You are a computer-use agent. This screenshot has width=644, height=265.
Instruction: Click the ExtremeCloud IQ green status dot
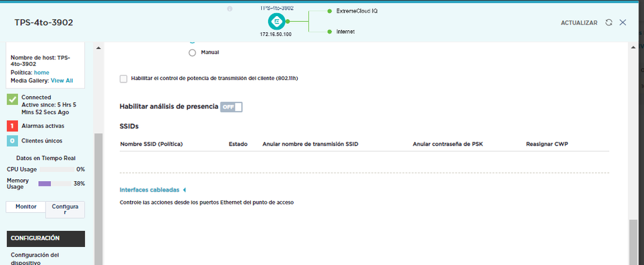(329, 12)
